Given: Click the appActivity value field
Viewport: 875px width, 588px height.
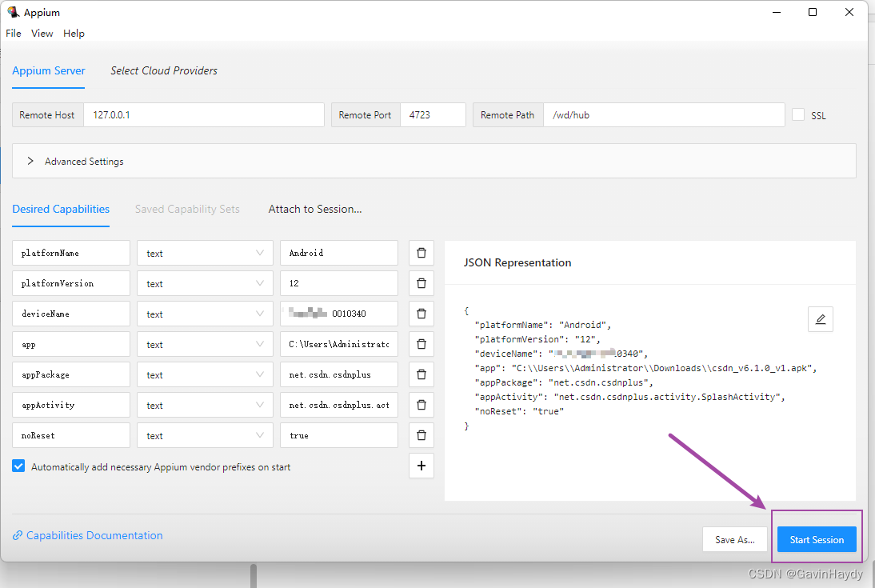Looking at the screenshot, I should click(339, 405).
